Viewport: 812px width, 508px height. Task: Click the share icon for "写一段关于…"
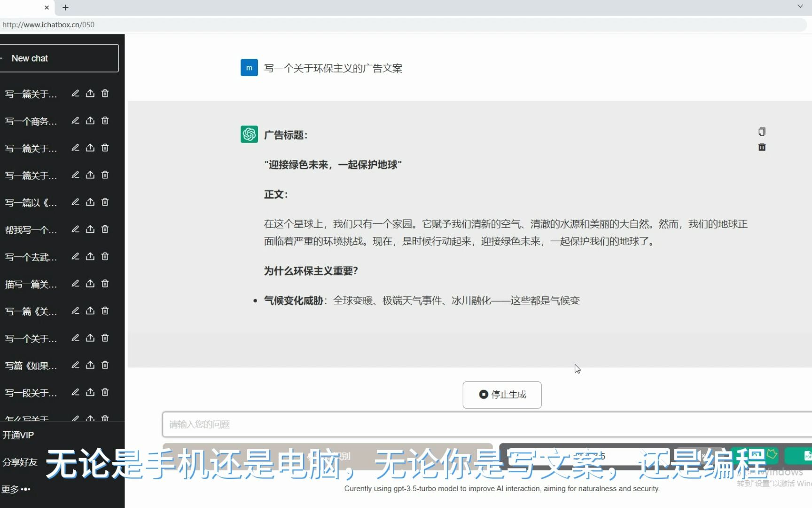pyautogui.click(x=90, y=392)
